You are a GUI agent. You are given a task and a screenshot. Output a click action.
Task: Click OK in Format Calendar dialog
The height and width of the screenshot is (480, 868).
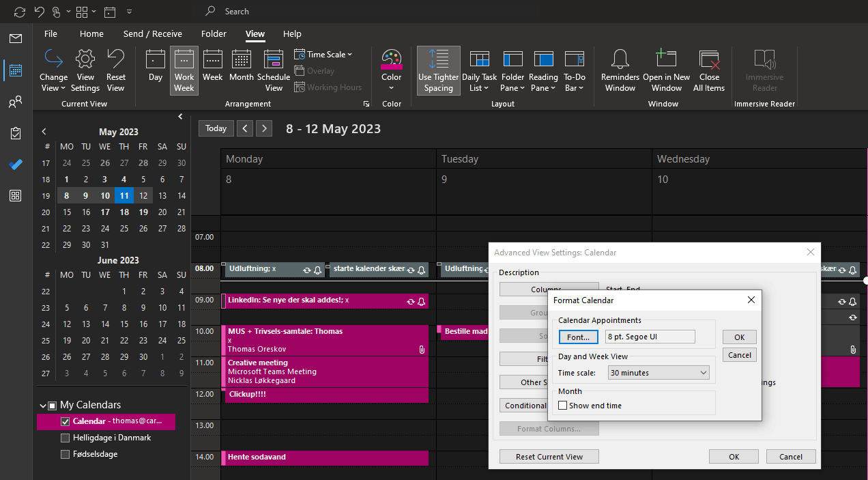click(740, 337)
